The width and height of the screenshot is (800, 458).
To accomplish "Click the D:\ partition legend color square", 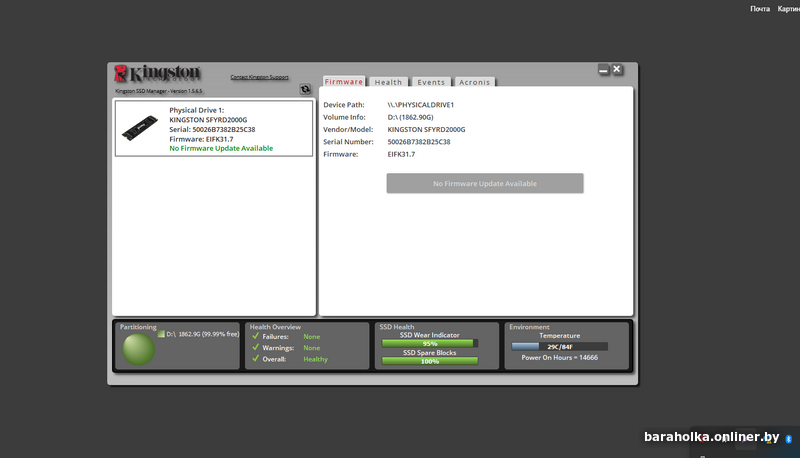I will point(161,334).
